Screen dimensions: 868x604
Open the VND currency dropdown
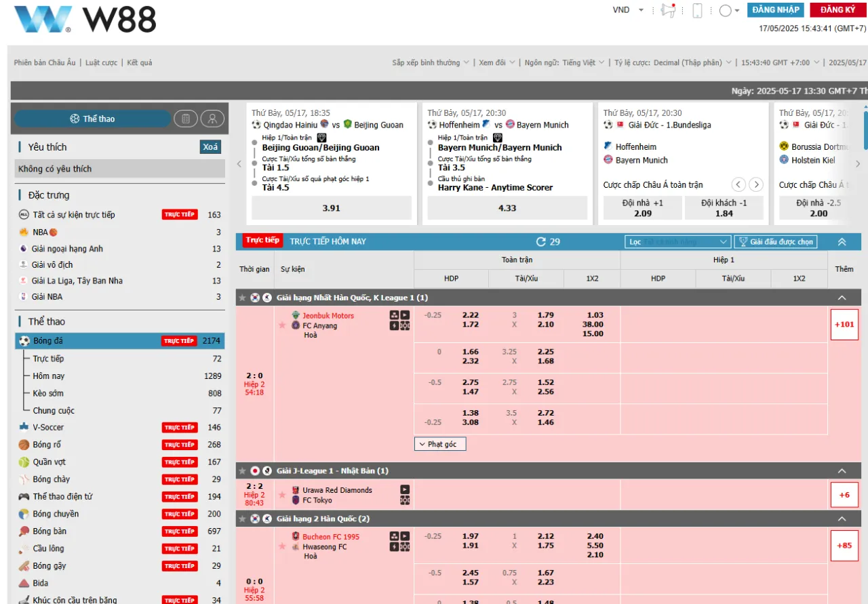(x=629, y=10)
